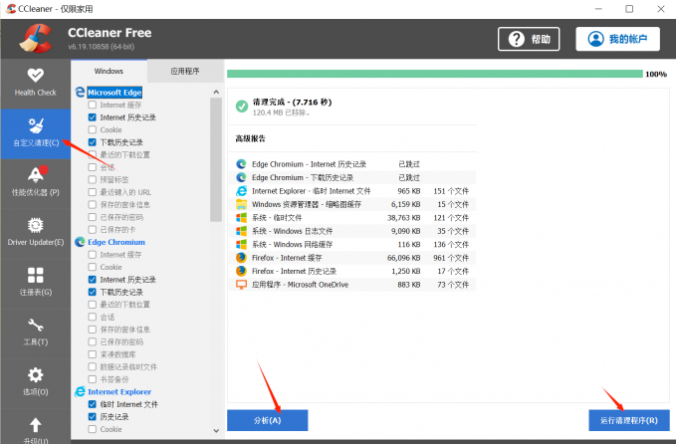The image size is (678, 447).
Task: Select Edge Chromium - 下载历史记录 result row
Action: pos(352,178)
